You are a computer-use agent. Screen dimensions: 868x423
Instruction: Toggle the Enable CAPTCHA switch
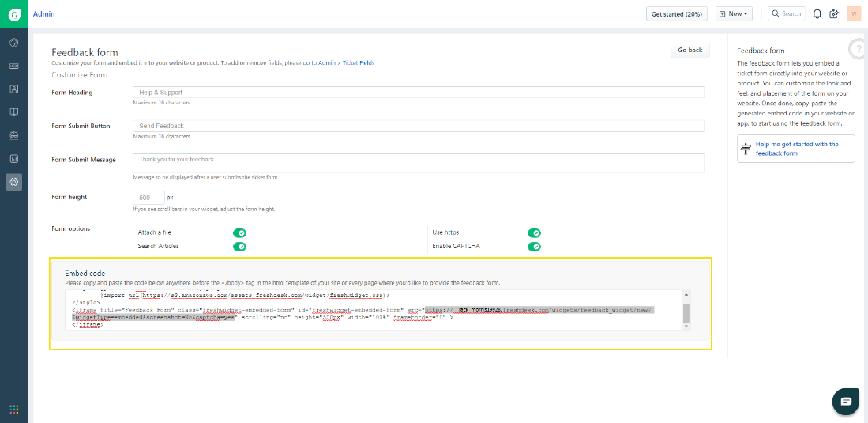pos(534,247)
